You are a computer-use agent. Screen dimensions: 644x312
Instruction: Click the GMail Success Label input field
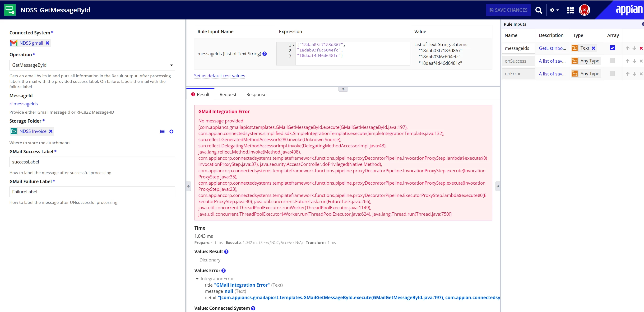pyautogui.click(x=92, y=162)
